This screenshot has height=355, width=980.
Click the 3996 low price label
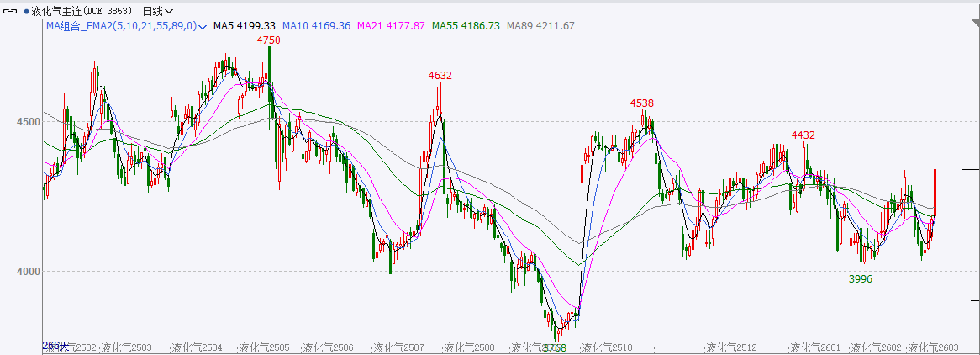860,278
